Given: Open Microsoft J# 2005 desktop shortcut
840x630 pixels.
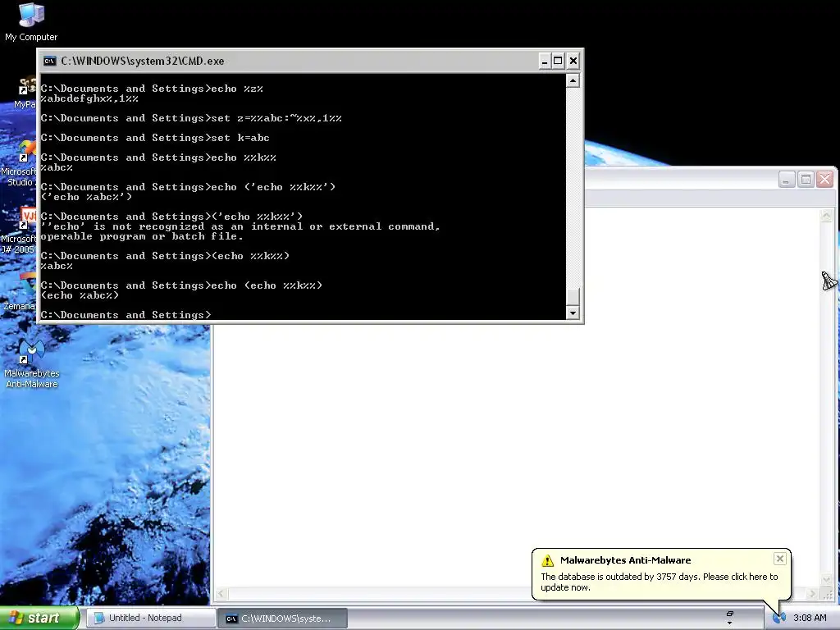Looking at the screenshot, I should [x=18, y=231].
